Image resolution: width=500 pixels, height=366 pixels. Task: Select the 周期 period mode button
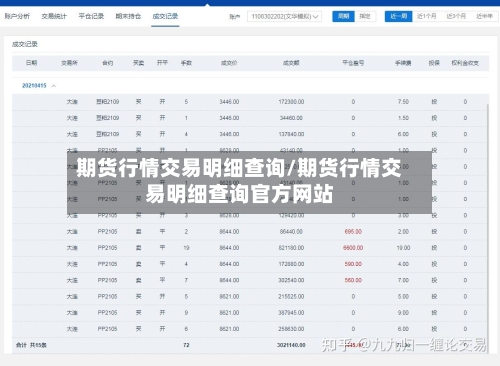(343, 16)
